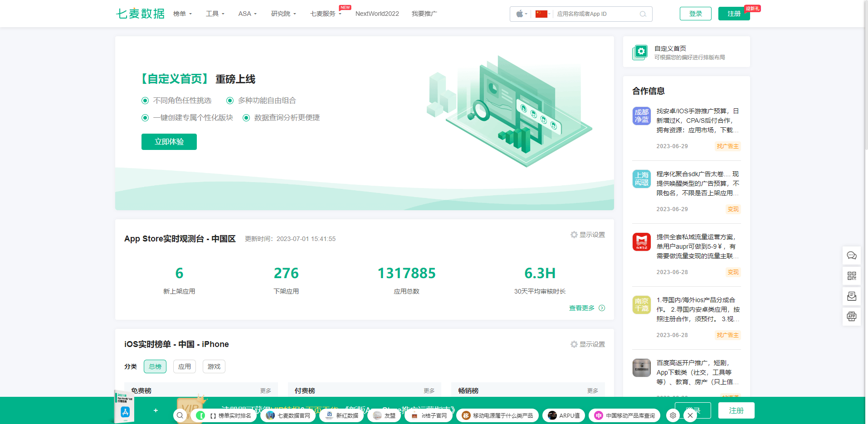
Task: Click the NextWorld2022 menu item
Action: pos(377,14)
